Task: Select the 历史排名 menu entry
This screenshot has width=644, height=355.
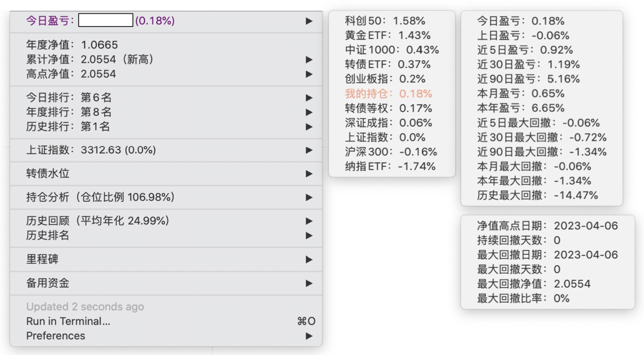Action: (x=48, y=235)
